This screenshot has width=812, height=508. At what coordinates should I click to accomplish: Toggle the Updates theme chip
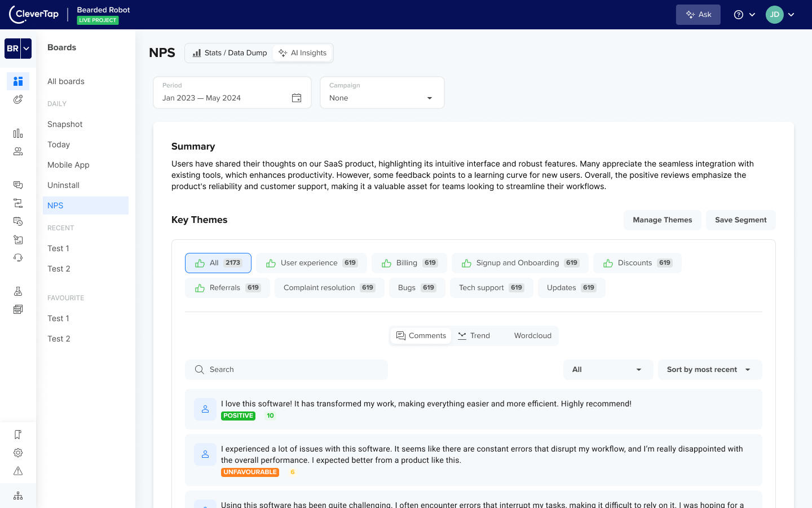pyautogui.click(x=572, y=288)
